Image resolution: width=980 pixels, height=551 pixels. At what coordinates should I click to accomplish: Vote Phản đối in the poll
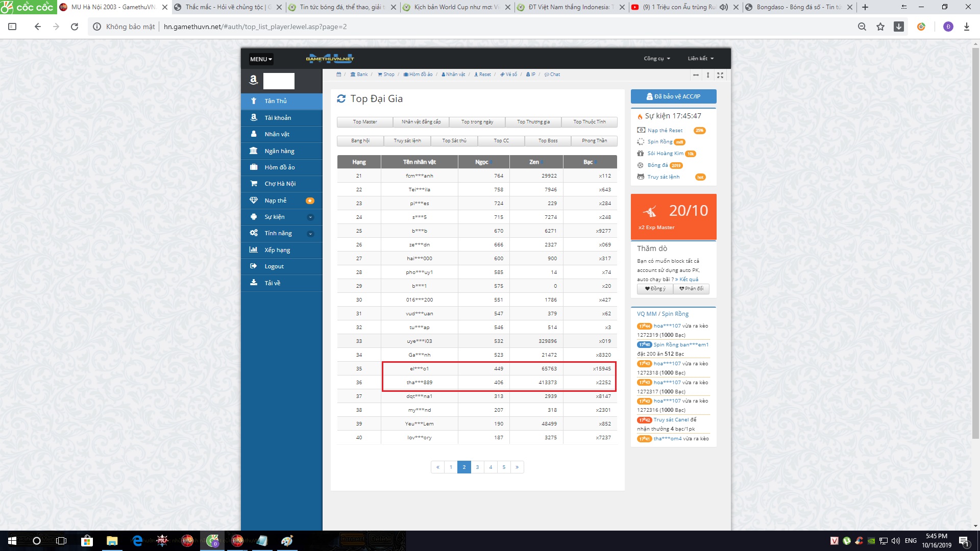691,289
